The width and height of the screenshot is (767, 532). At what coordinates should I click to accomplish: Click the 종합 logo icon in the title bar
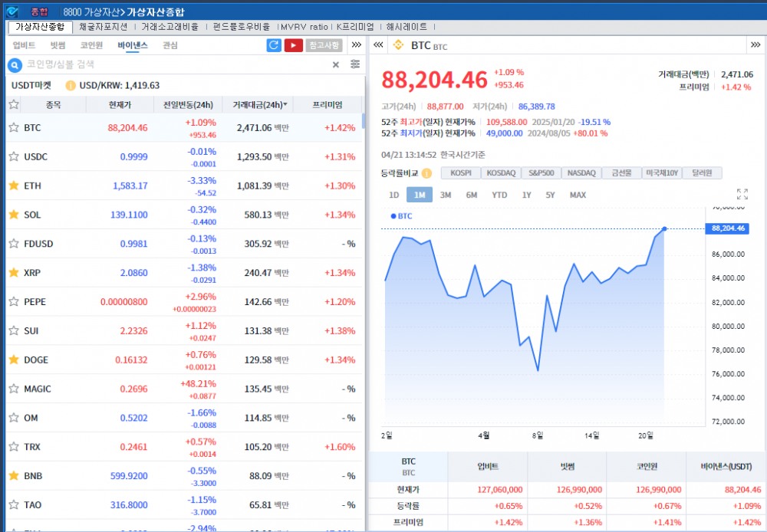[x=12, y=11]
